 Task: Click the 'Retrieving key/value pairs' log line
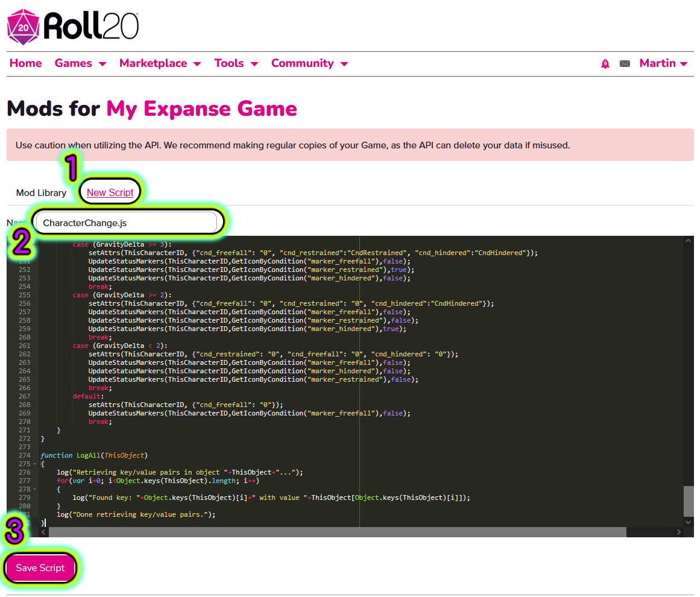(180, 472)
